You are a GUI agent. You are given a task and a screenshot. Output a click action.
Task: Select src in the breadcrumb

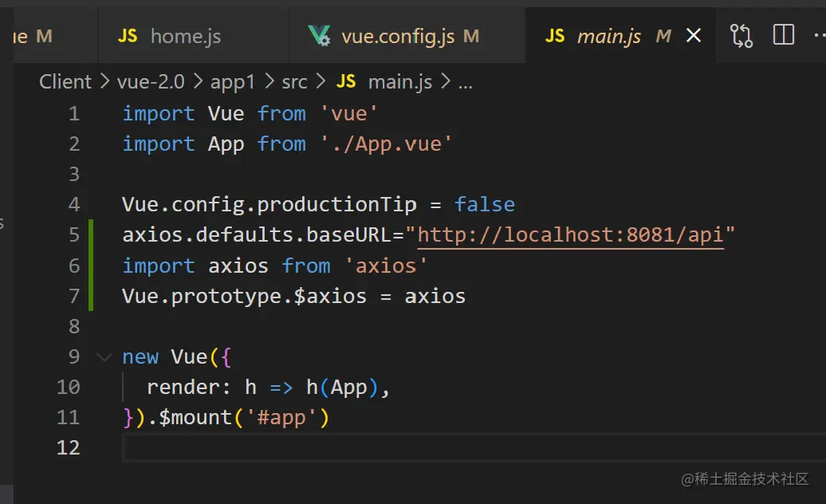point(294,82)
